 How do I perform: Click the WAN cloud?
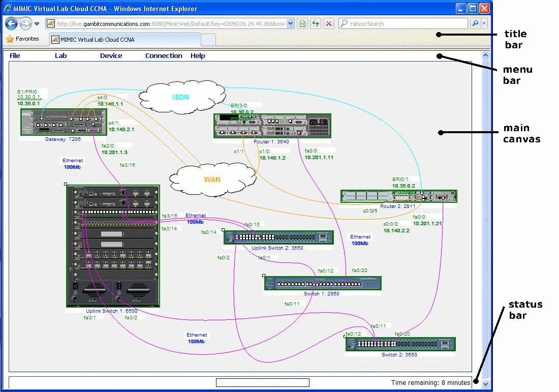[x=212, y=179]
